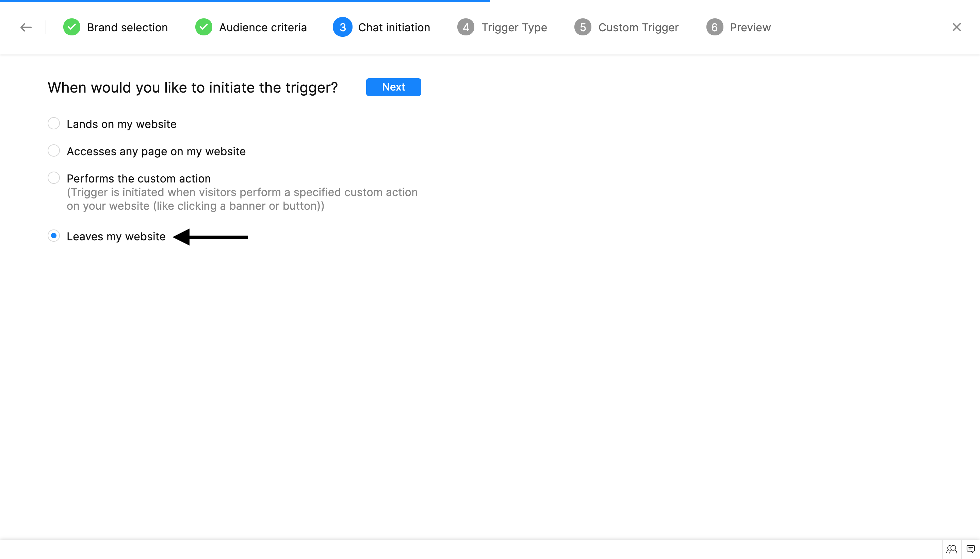Click the step 5 number circle
This screenshot has height=559, width=980.
[x=583, y=27]
